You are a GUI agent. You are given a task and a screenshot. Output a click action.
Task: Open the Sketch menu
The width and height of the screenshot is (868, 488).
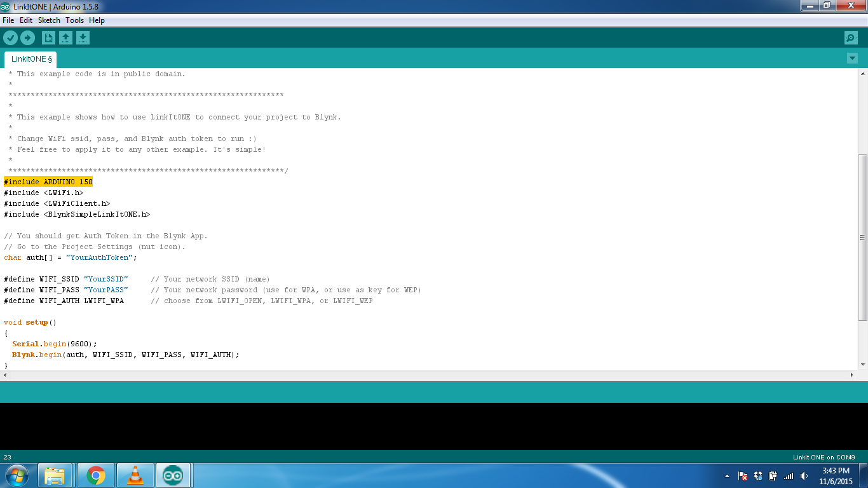tap(49, 20)
